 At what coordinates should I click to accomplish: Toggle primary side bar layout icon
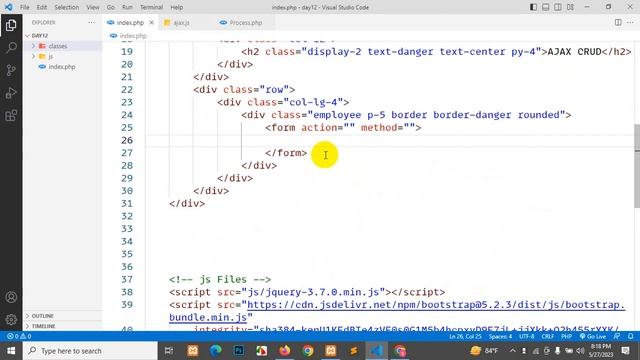click(x=533, y=7)
